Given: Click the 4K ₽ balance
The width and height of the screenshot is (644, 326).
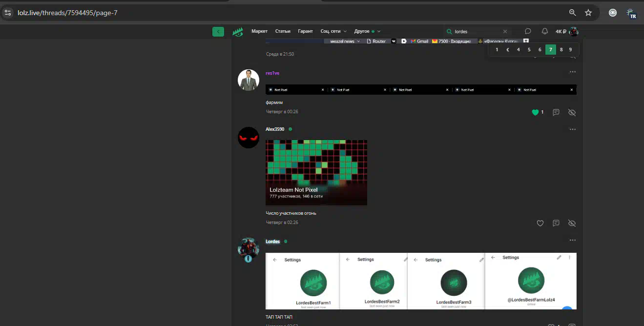Looking at the screenshot, I should [x=561, y=31].
